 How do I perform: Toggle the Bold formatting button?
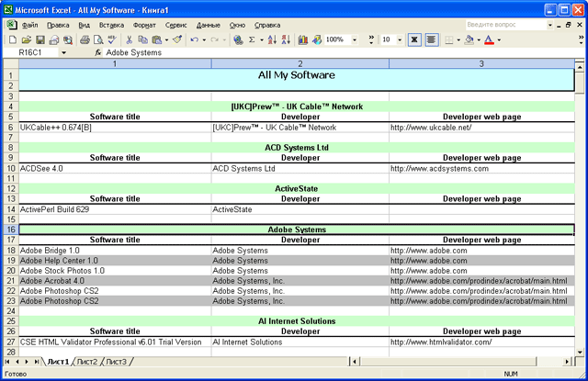[414, 40]
